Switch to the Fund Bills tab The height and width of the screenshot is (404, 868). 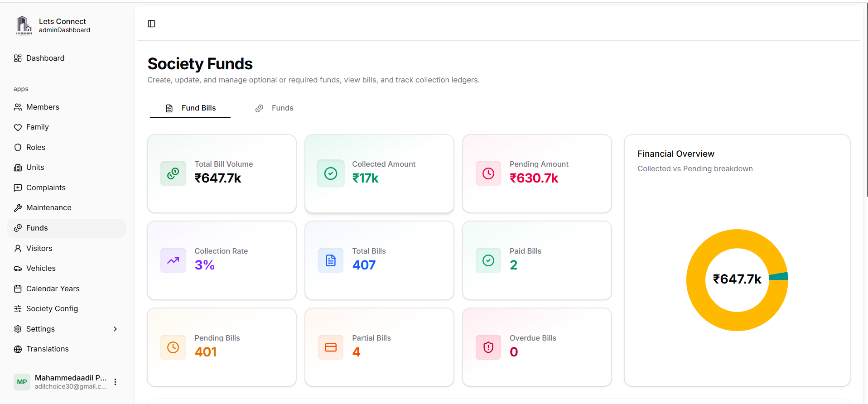coord(190,108)
